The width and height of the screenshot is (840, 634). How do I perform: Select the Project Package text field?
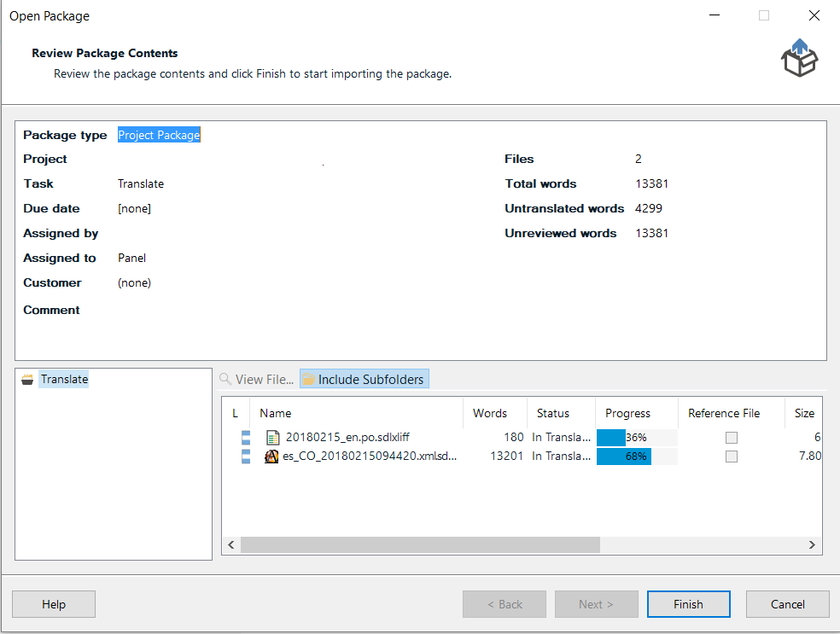click(x=159, y=135)
